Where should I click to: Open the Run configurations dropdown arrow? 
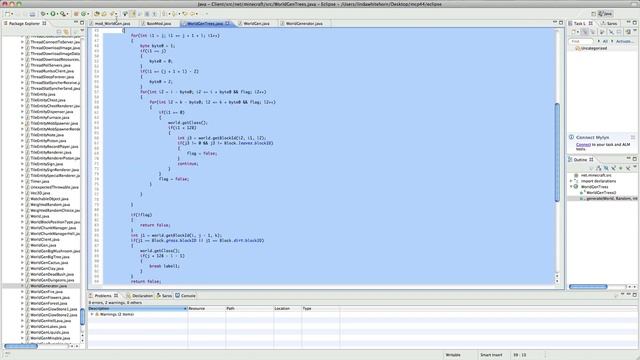pyautogui.click(x=58, y=14)
